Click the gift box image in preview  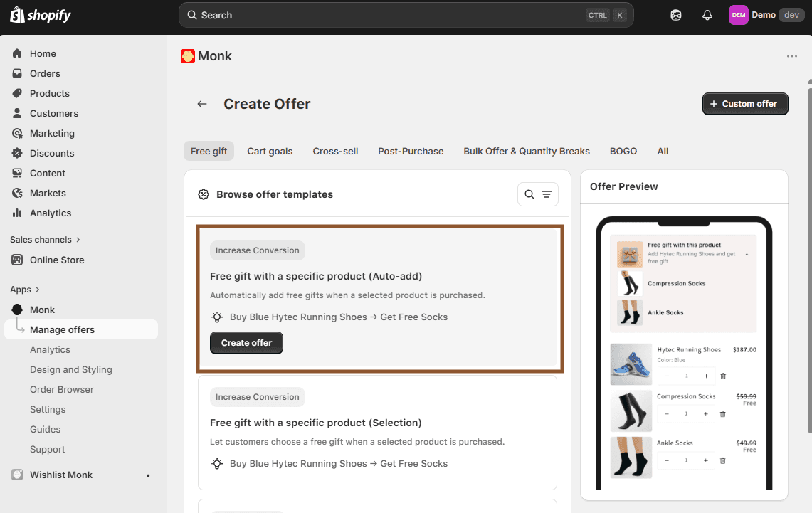click(630, 254)
